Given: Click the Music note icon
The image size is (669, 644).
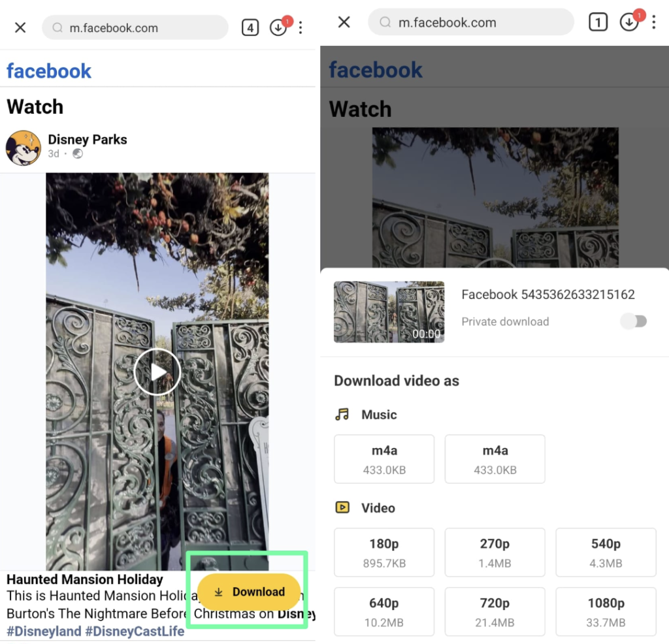Looking at the screenshot, I should [x=342, y=414].
